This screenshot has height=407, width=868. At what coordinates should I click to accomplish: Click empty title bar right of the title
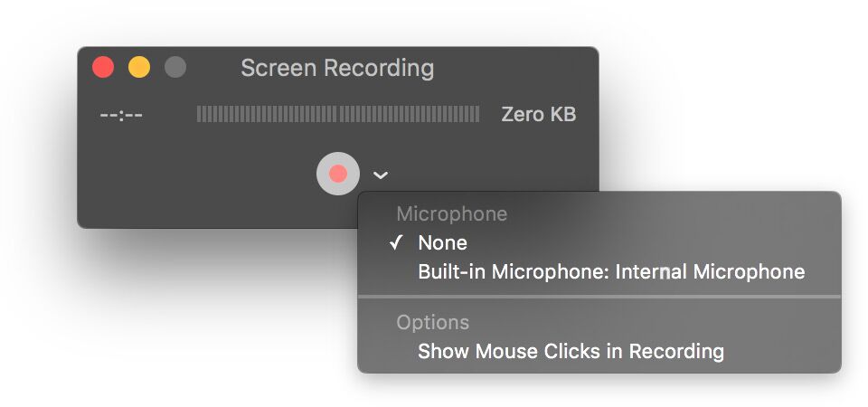pyautogui.click(x=515, y=68)
